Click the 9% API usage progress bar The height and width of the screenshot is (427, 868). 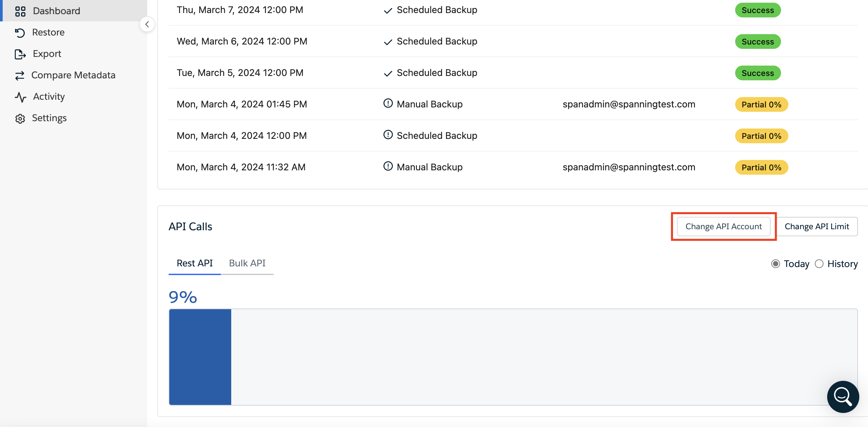(x=513, y=357)
